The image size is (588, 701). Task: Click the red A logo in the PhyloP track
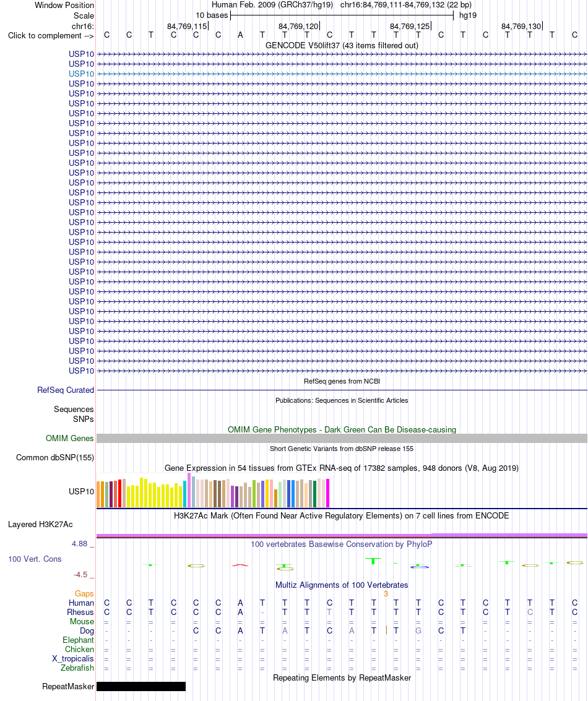tap(240, 565)
